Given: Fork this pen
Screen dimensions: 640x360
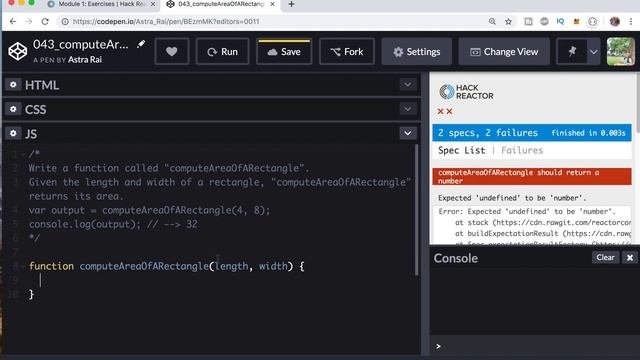Looking at the screenshot, I should 347,51.
